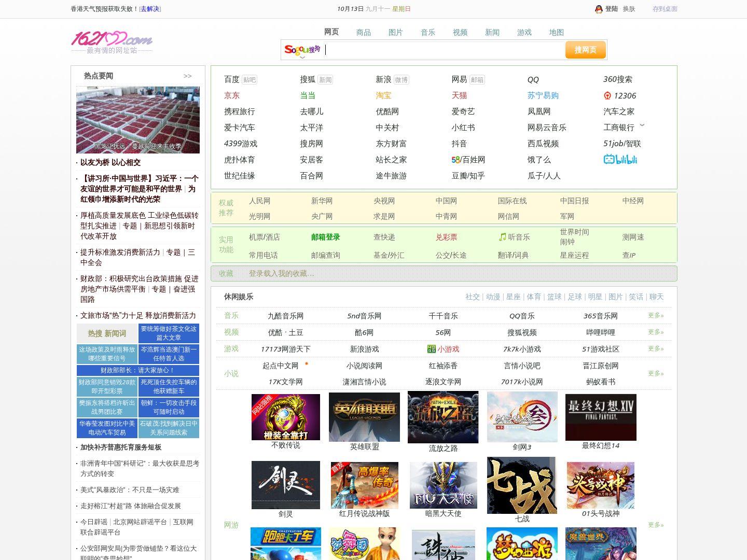
Task: Open the 起点中文网 novel link
Action: click(x=281, y=366)
